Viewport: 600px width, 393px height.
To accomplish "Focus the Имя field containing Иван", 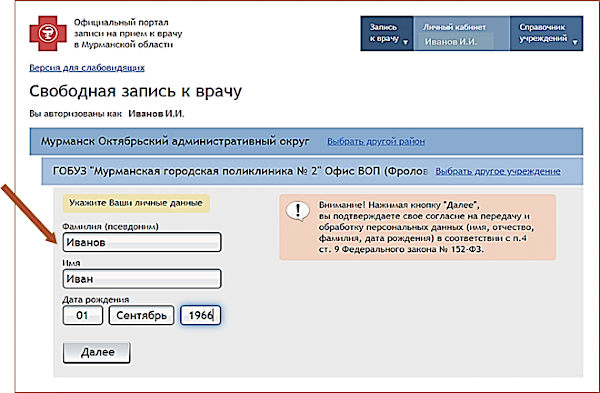I will click(142, 279).
